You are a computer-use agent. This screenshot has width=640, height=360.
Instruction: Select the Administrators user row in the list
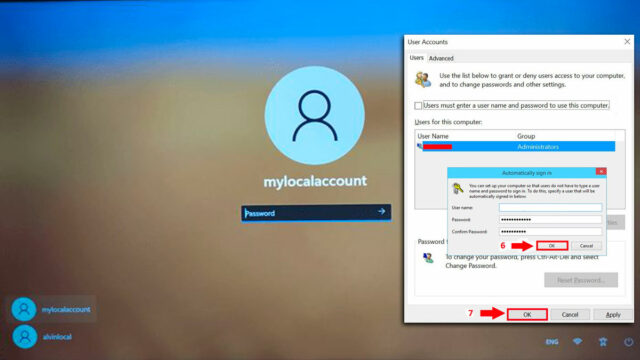[x=516, y=147]
